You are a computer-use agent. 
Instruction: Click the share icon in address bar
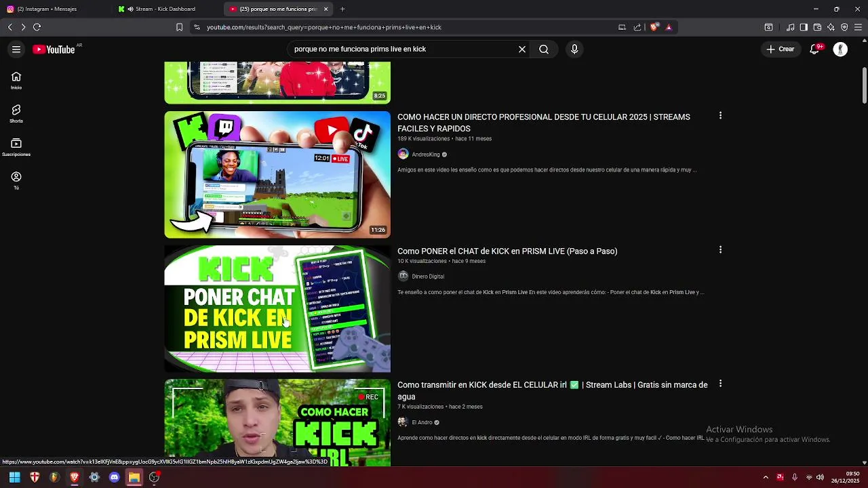pyautogui.click(x=637, y=27)
